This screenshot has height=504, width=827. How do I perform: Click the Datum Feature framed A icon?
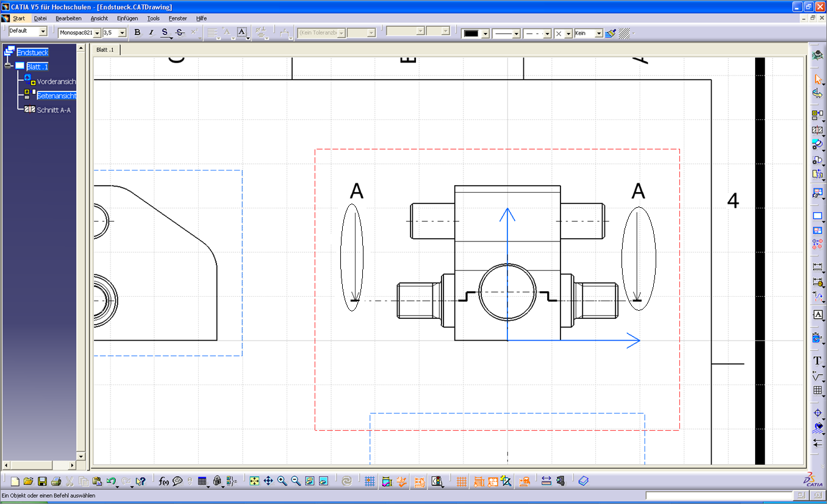(x=818, y=314)
